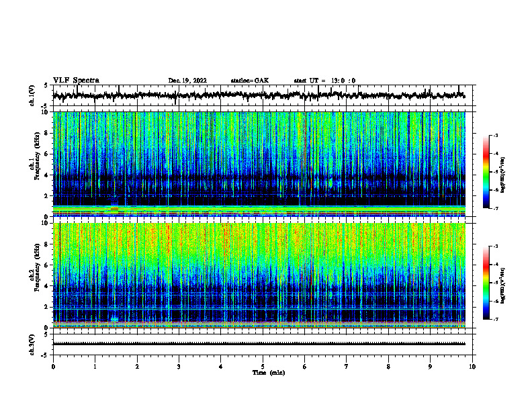This screenshot has height=411, width=532.
Task: Click the "8" kHz tick of ch.2 spectrogram
Action: pos(46,244)
